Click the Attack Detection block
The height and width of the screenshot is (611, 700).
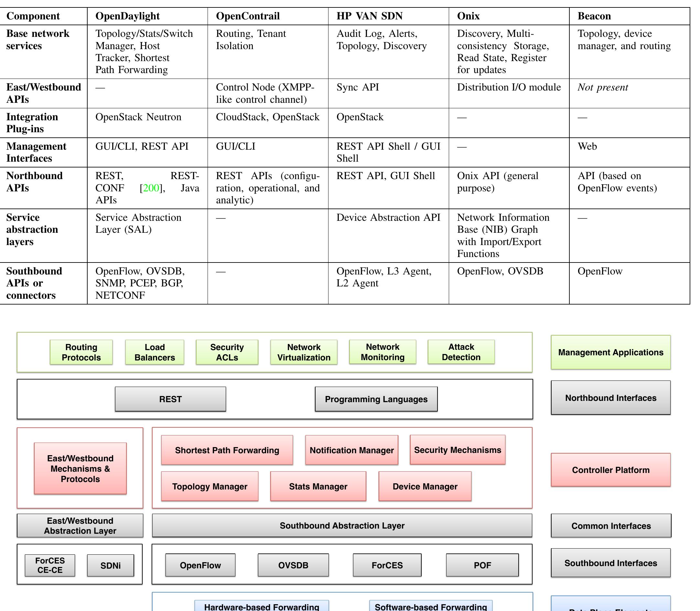(461, 352)
